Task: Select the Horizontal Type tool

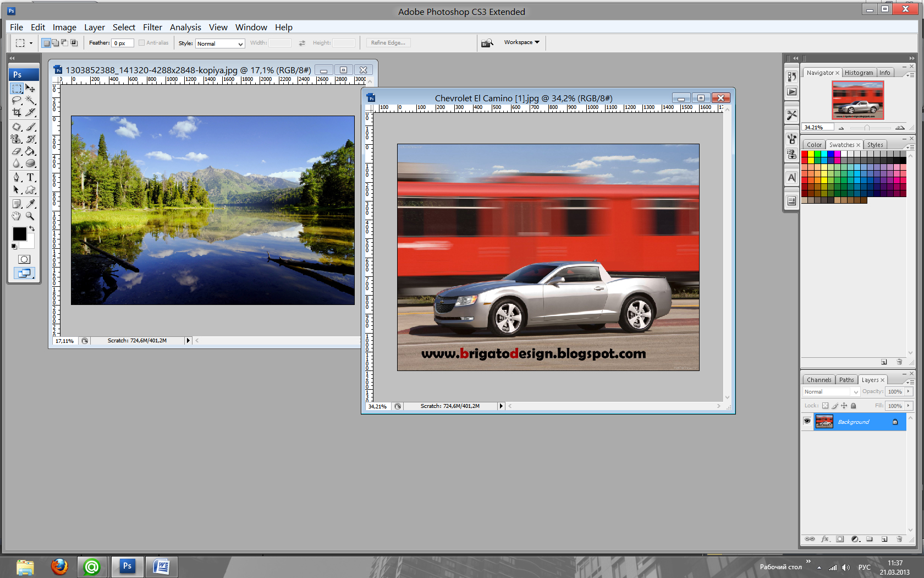Action: [30, 177]
